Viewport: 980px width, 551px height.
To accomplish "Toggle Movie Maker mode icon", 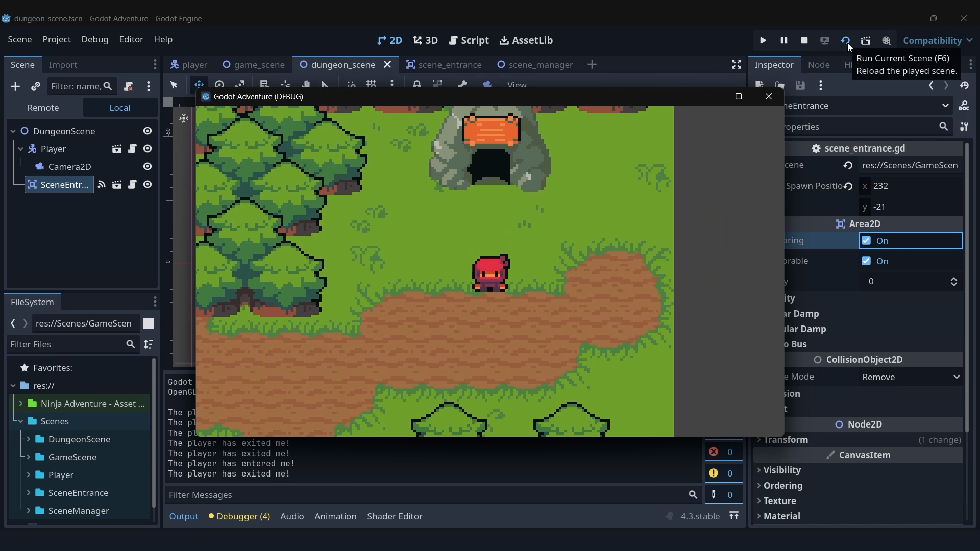I will tap(886, 40).
